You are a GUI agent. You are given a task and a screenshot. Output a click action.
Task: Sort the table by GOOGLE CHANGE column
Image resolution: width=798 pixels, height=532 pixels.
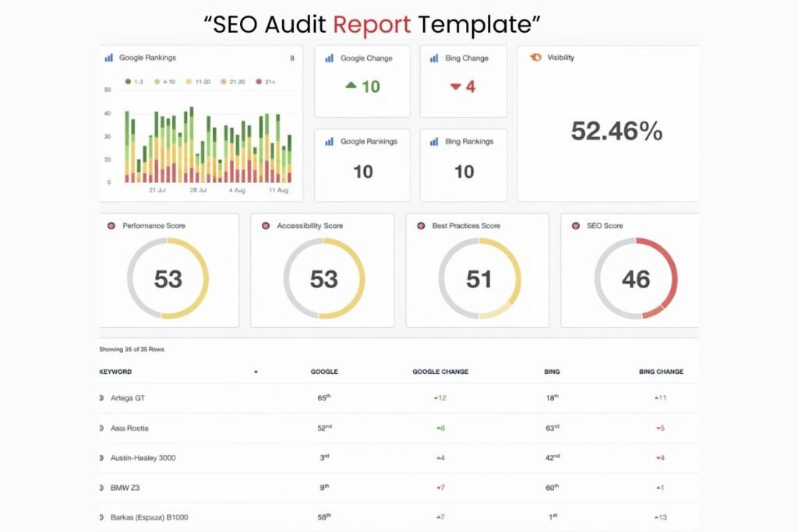440,372
